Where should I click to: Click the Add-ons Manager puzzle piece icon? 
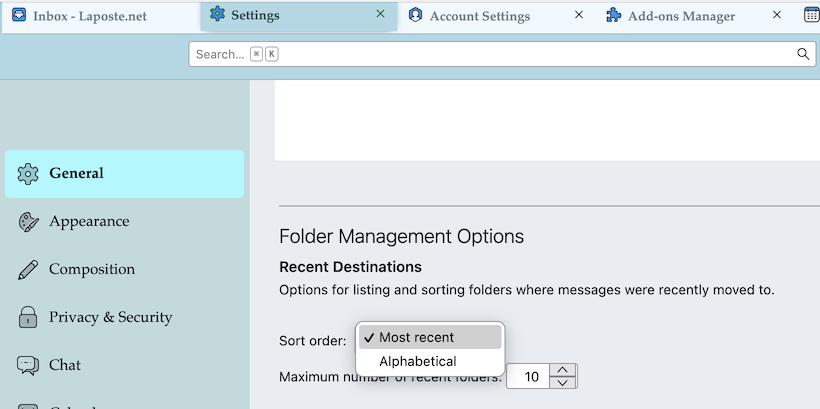pyautogui.click(x=613, y=16)
